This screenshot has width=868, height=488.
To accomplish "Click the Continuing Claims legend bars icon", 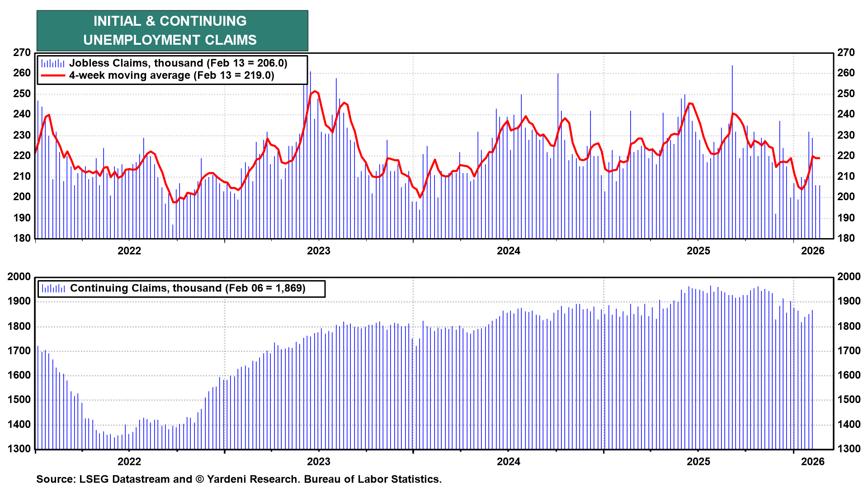I will [53, 288].
